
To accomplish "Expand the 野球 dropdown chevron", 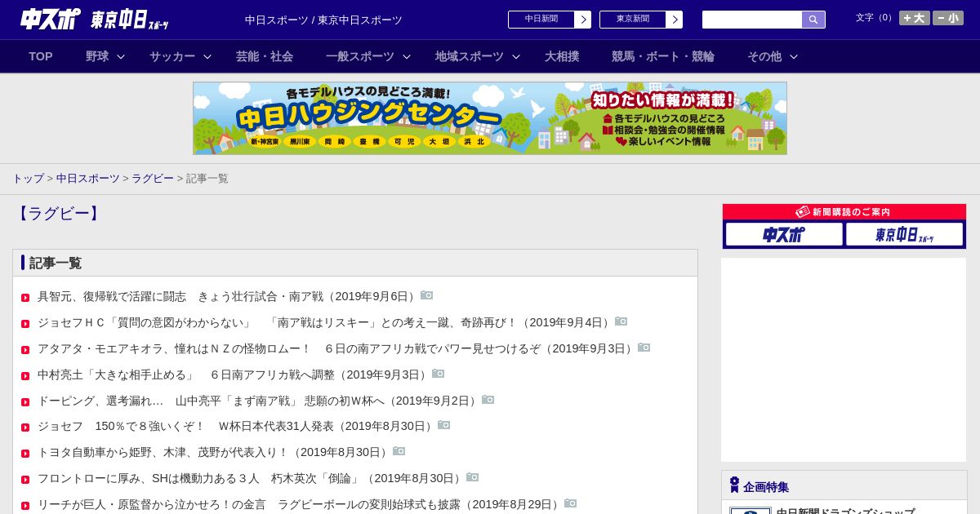I will pyautogui.click(x=121, y=56).
